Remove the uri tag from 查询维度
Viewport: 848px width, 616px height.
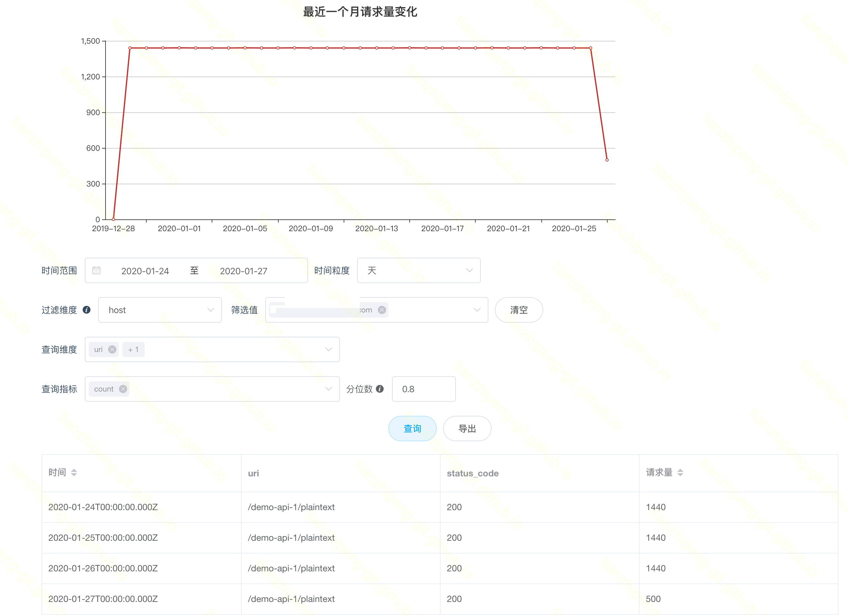point(112,349)
